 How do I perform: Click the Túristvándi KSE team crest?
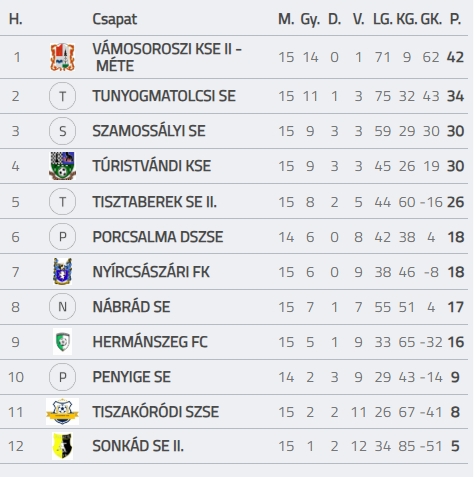(62, 166)
